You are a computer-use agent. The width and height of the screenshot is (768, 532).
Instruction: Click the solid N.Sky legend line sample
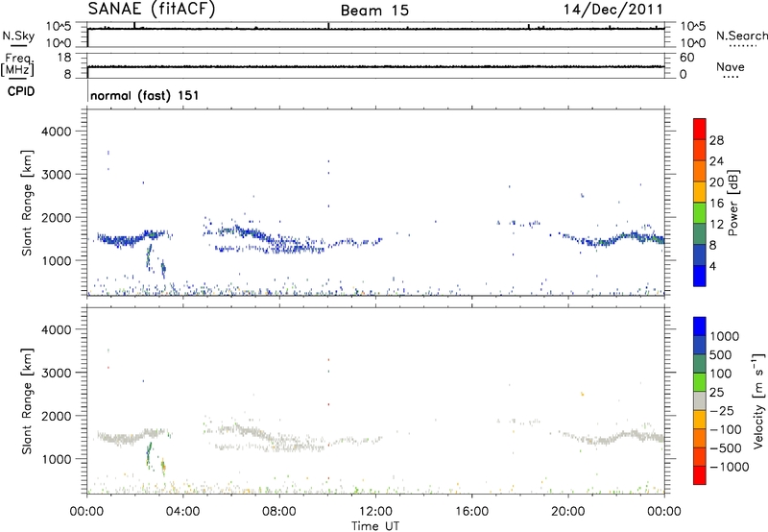[x=18, y=46]
